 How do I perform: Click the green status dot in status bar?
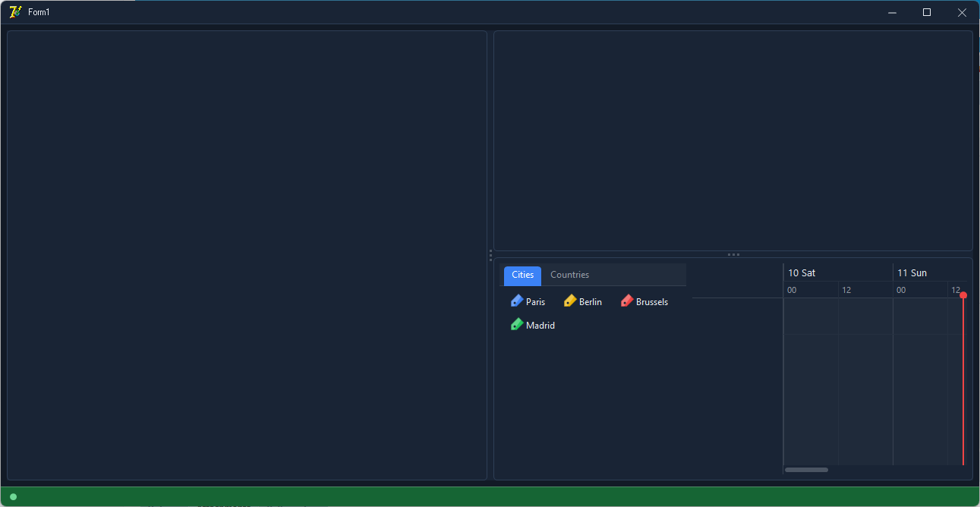[x=13, y=497]
